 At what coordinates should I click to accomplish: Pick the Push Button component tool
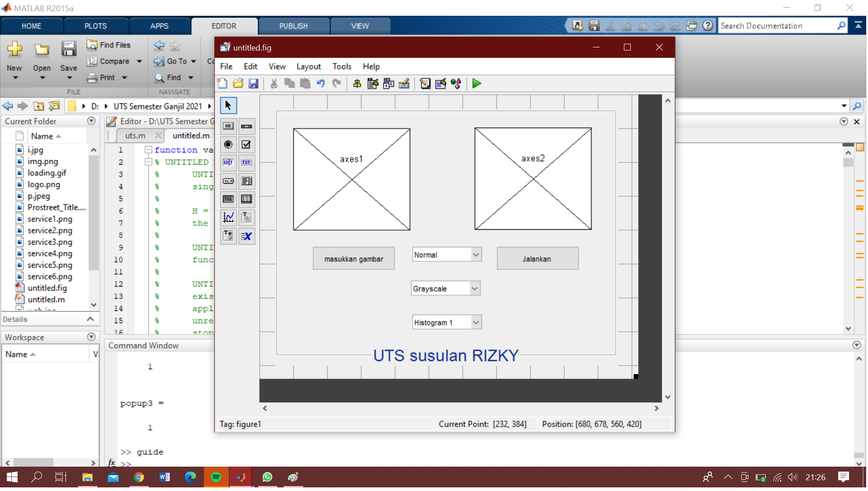click(228, 126)
